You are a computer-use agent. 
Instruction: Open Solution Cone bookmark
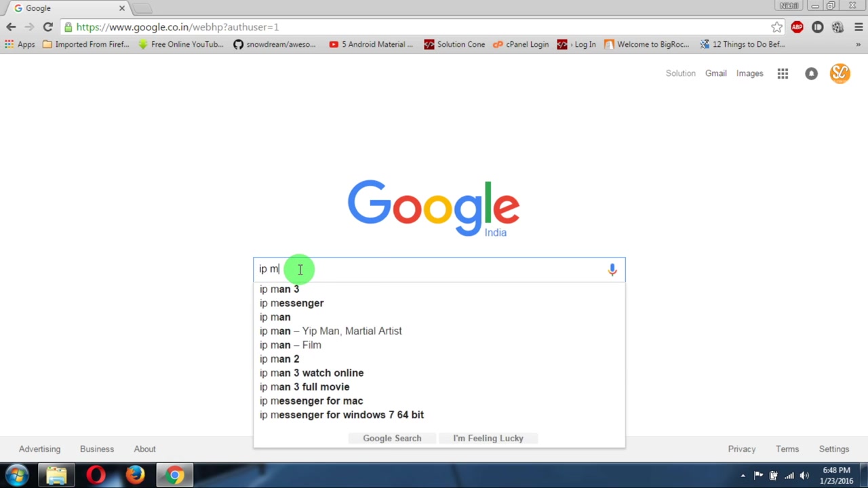pos(454,45)
